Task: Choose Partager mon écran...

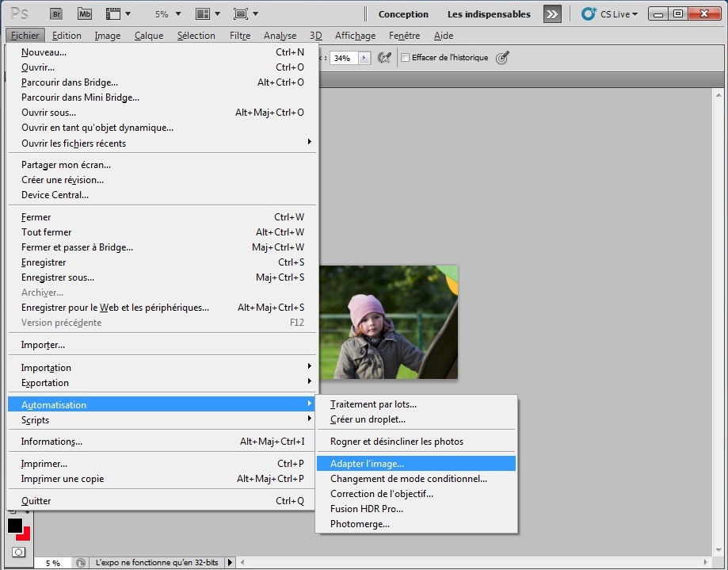Action: click(162, 165)
